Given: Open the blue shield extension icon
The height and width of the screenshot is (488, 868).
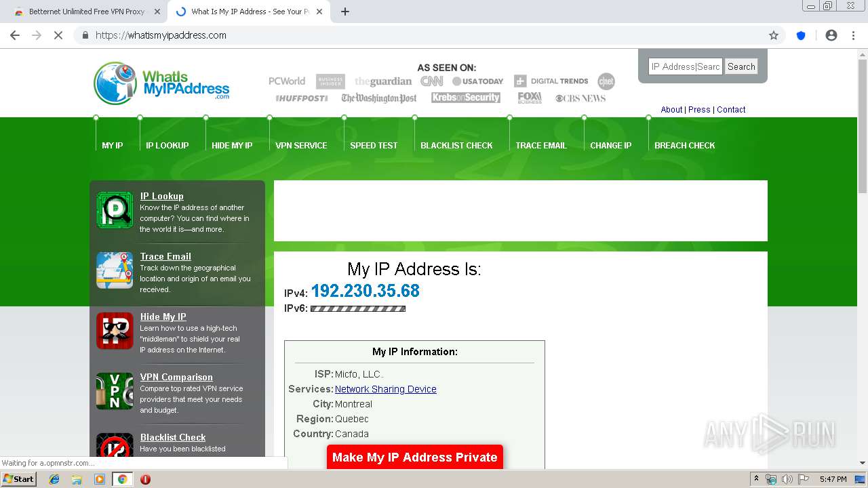Looking at the screenshot, I should (801, 35).
